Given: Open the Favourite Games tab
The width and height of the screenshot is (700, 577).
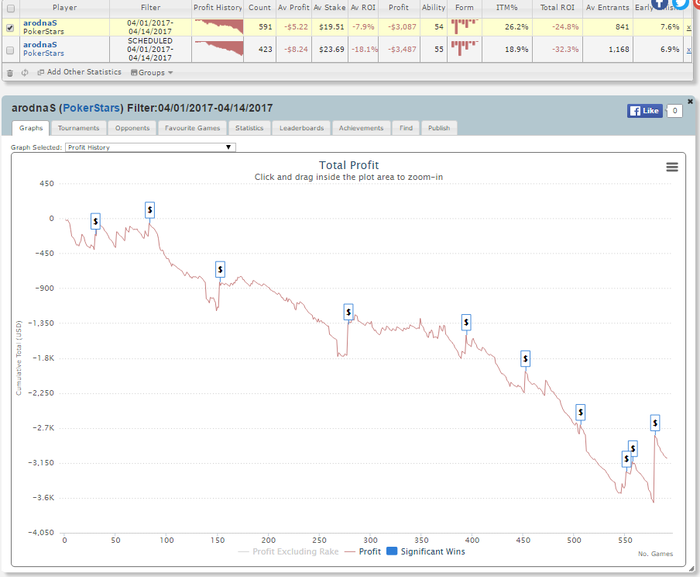Looking at the screenshot, I should pyautogui.click(x=192, y=128).
